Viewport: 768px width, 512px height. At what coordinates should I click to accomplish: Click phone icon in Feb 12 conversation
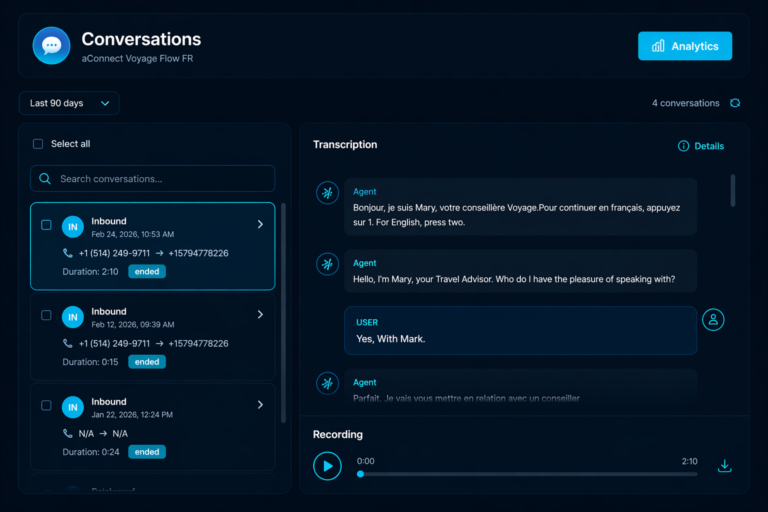tap(68, 343)
